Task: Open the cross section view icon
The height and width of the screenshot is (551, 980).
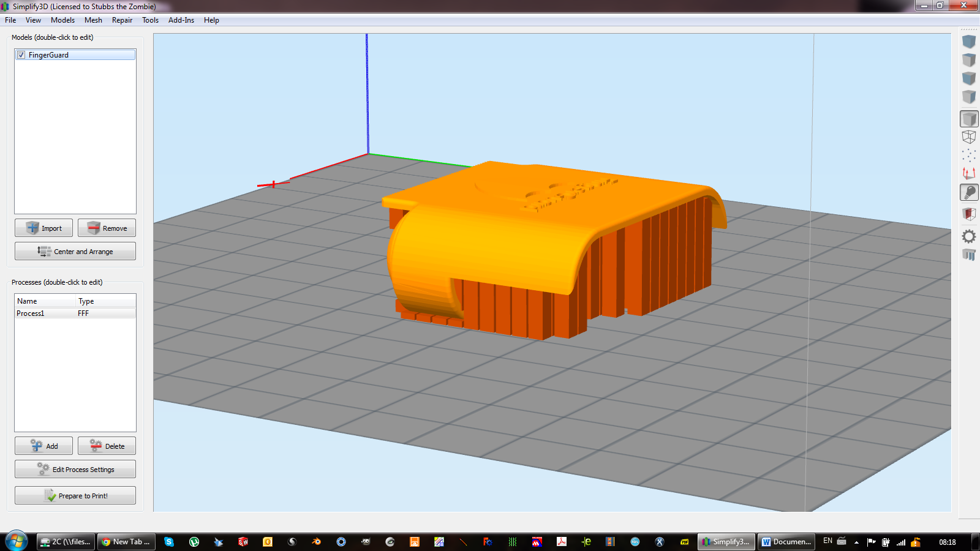Action: coord(969,214)
